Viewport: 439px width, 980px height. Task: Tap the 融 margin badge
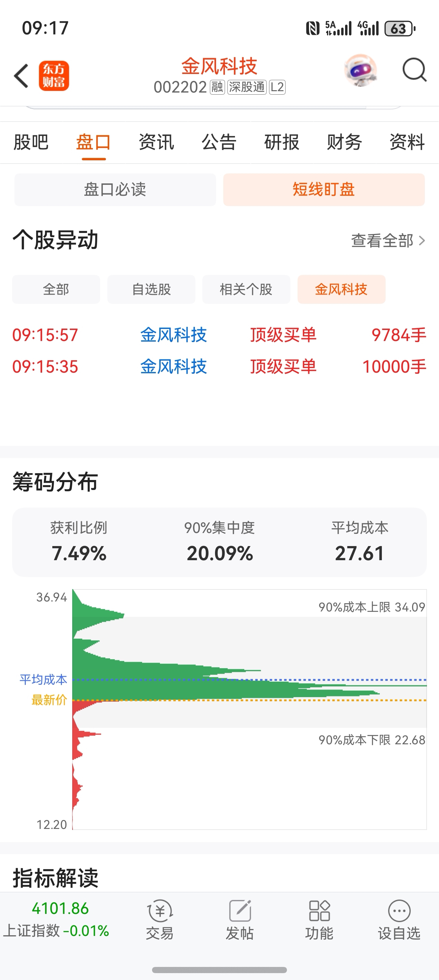pos(217,87)
